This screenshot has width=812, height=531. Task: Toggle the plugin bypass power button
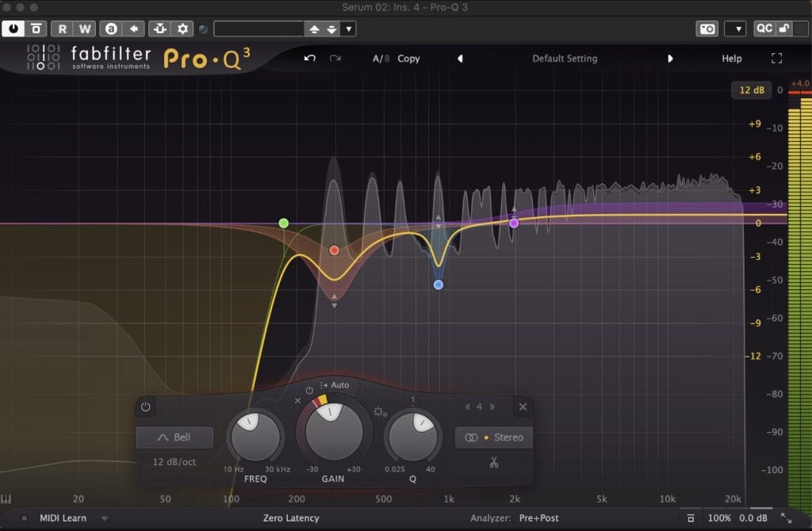pos(13,29)
